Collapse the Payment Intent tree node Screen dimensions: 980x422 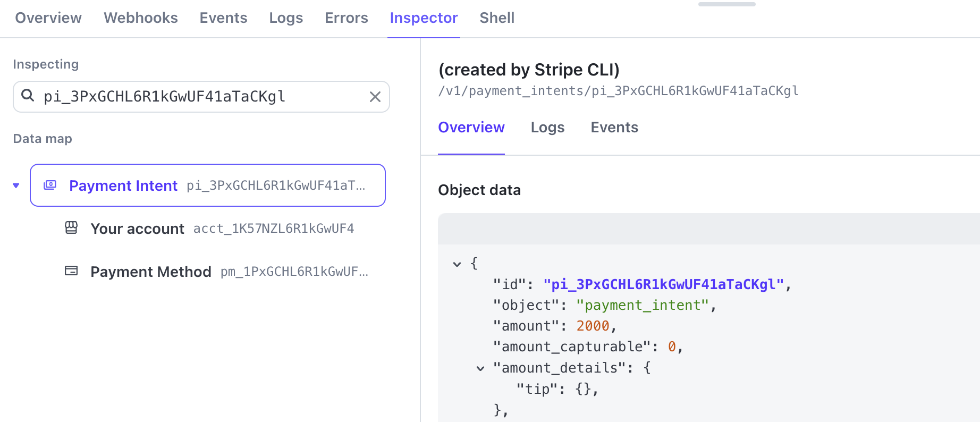coord(16,185)
